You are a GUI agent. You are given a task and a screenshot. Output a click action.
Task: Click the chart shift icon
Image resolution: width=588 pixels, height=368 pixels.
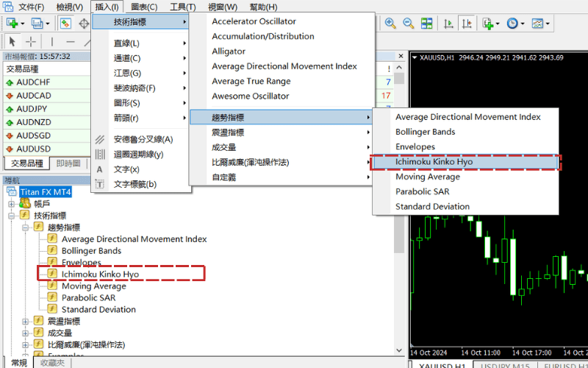[x=467, y=24]
